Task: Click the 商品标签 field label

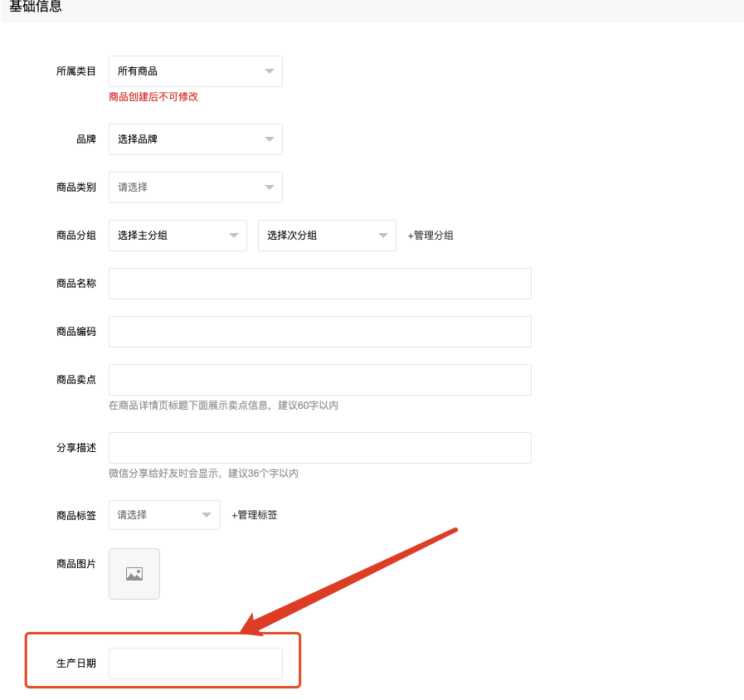Action: pos(76,515)
